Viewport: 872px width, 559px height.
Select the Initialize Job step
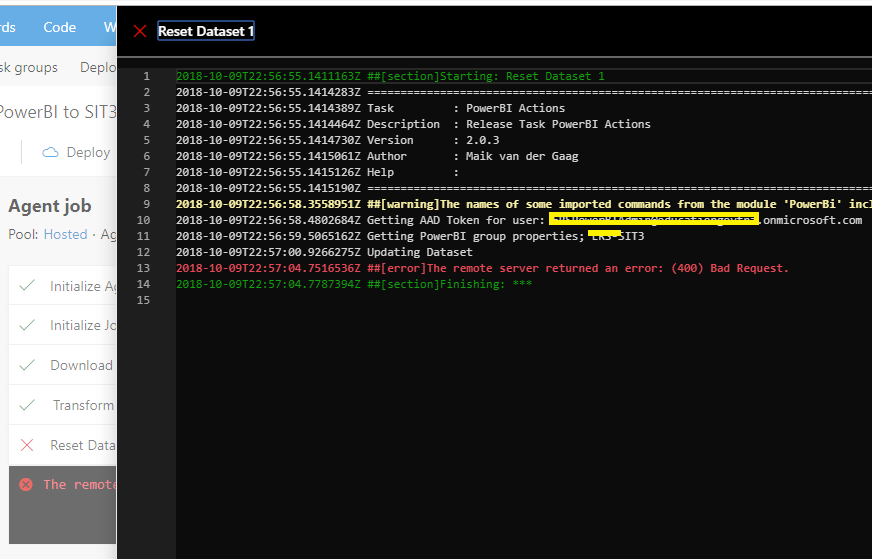(63, 325)
